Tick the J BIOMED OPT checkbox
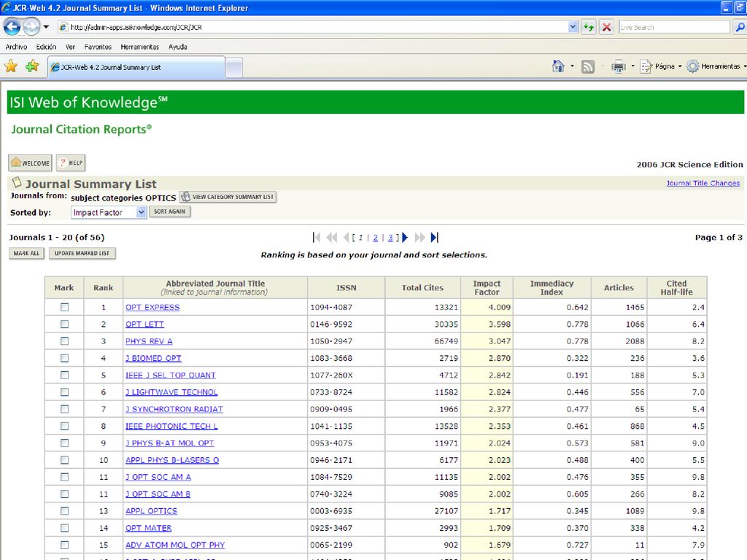Image resolution: width=747 pixels, height=560 pixels. tap(64, 358)
